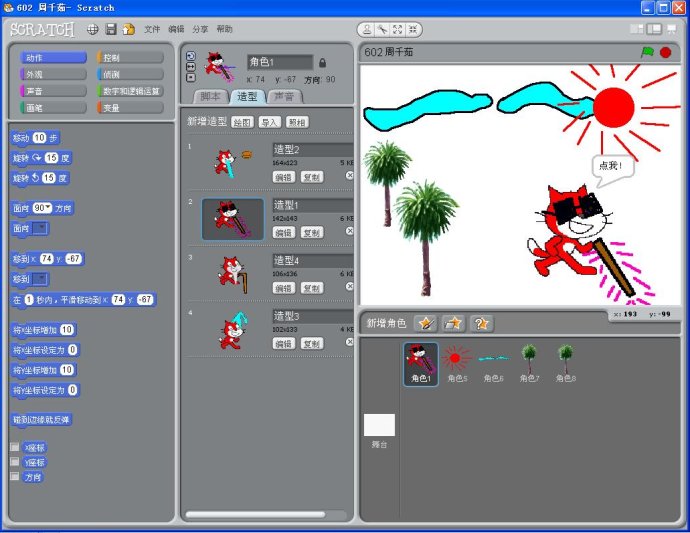Image resolution: width=690 pixels, height=533 pixels.
Task: Select sprite 角色6 cloud in sprite list
Action: [x=493, y=364]
